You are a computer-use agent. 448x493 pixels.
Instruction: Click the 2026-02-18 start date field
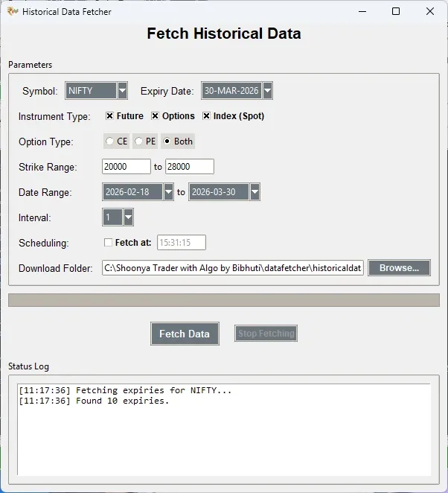[132, 192]
